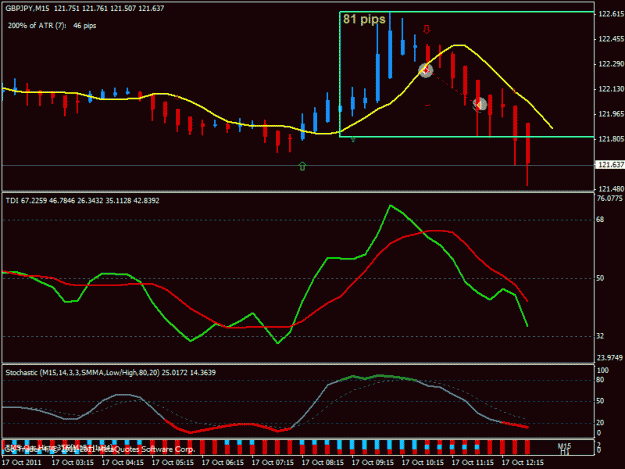The width and height of the screenshot is (625, 469).
Task: Click the Stochastic level 100 label
Action: [x=602, y=371]
